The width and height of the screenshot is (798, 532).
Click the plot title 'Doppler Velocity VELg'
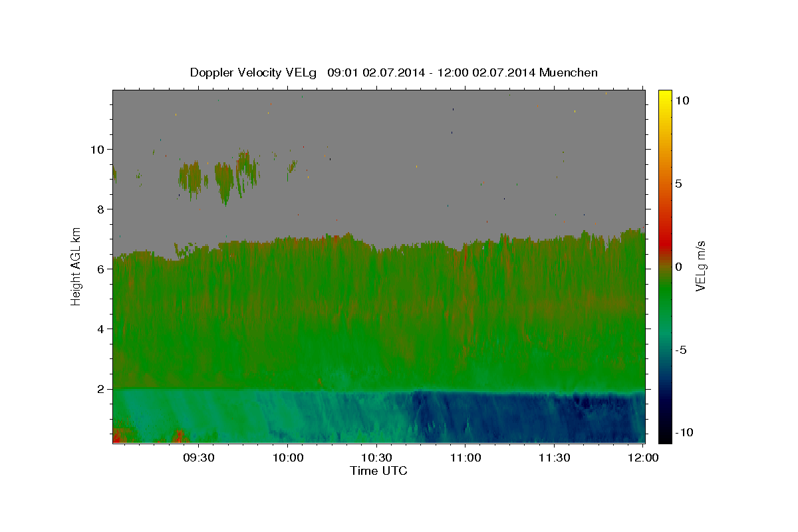(253, 72)
